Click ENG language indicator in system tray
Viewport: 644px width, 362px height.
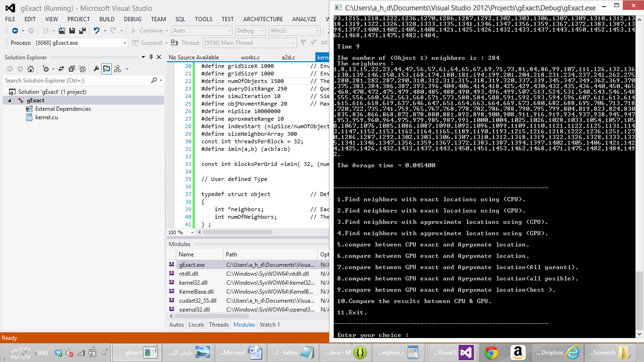tap(43, 353)
